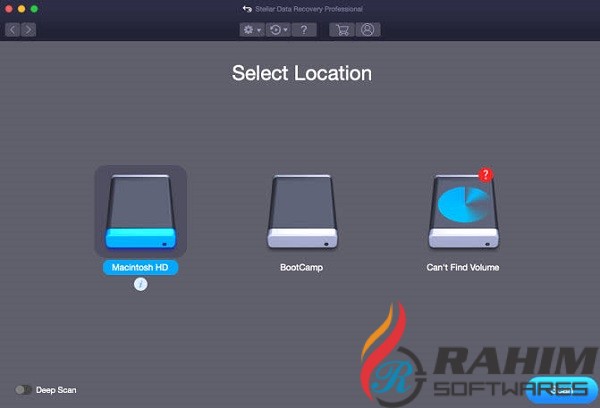Viewport: 600px width, 408px height.
Task: Toggle the Deep Scan switch
Action: pos(23,390)
